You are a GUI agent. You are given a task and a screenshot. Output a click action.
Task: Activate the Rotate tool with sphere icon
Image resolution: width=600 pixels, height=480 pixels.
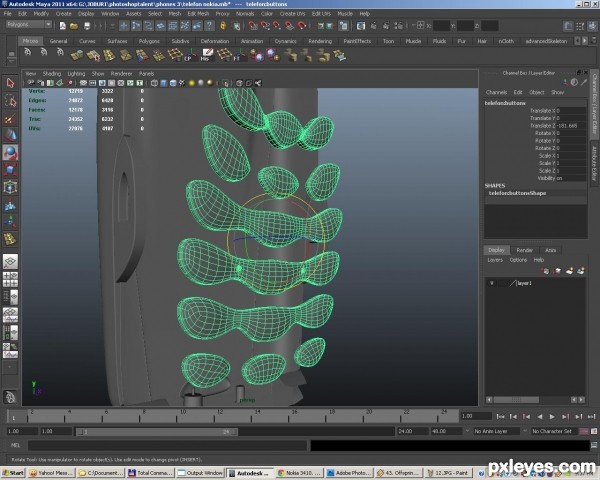(x=10, y=152)
